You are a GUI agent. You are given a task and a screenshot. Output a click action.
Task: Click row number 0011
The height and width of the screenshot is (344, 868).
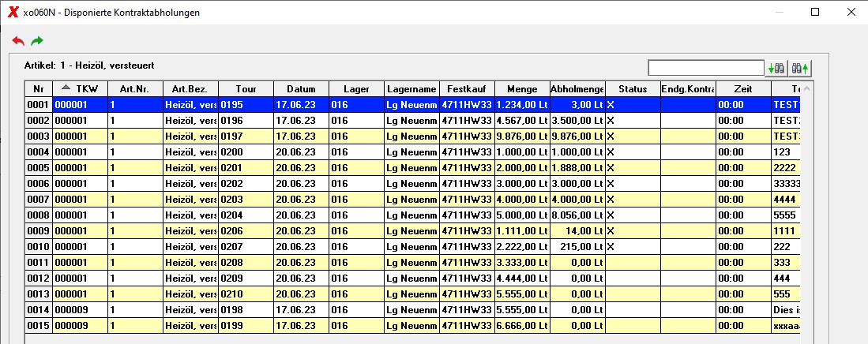pyautogui.click(x=39, y=263)
